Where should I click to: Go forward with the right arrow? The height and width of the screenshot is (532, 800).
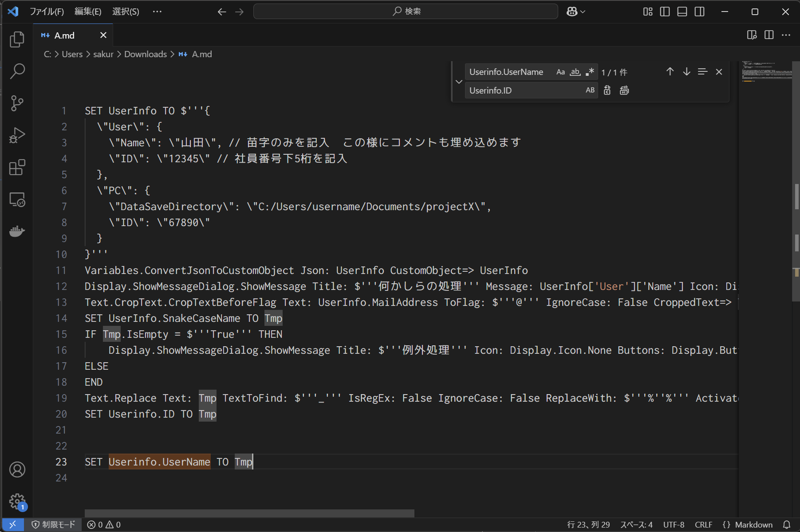point(239,12)
